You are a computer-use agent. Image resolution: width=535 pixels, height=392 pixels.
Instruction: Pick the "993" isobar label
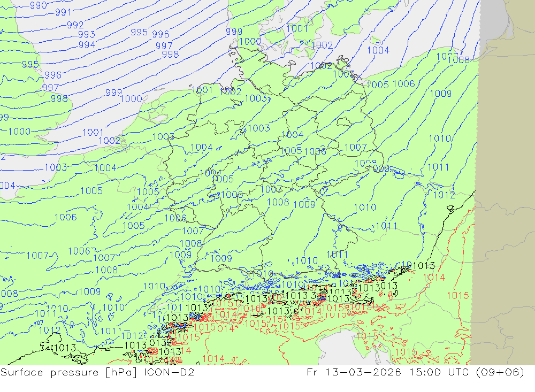(x=87, y=34)
